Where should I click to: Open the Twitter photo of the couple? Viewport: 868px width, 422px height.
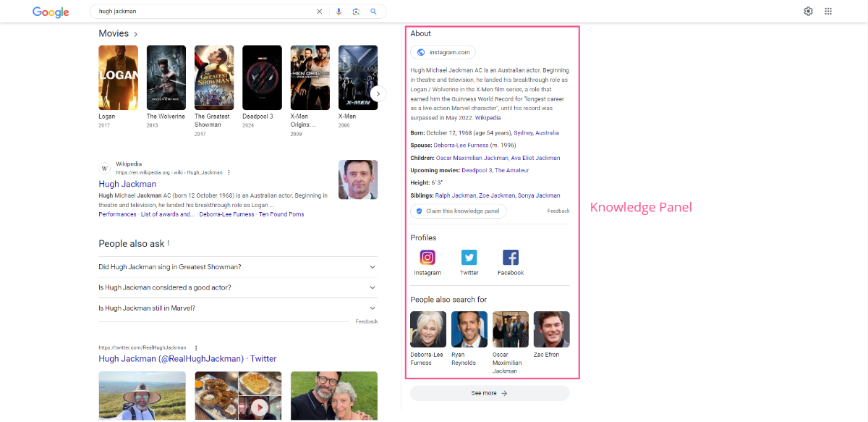pos(334,397)
